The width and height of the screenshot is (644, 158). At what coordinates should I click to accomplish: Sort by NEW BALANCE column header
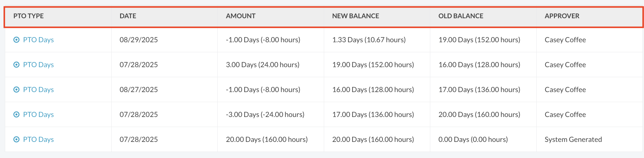pos(355,16)
